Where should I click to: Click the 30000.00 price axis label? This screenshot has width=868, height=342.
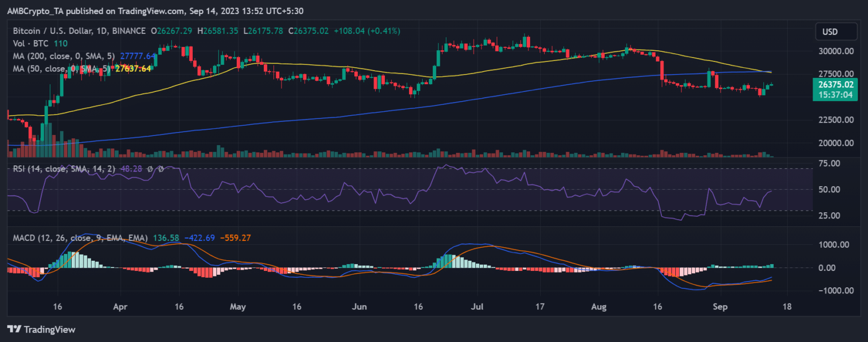click(x=834, y=51)
